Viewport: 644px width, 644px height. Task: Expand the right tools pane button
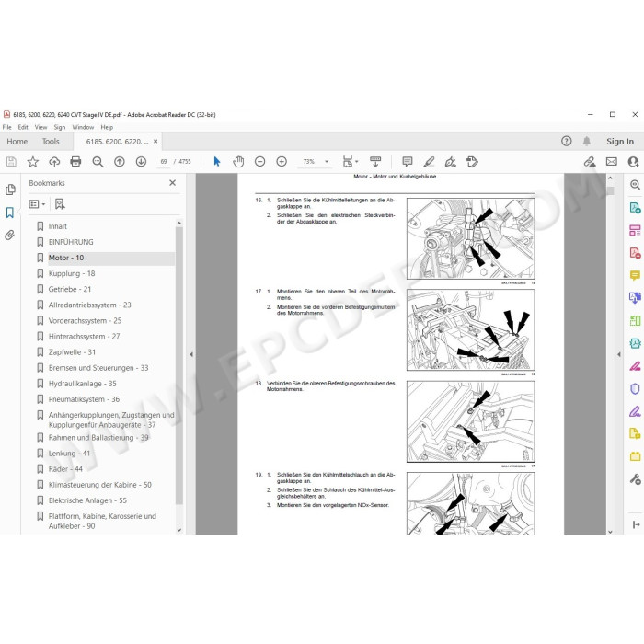[x=636, y=524]
